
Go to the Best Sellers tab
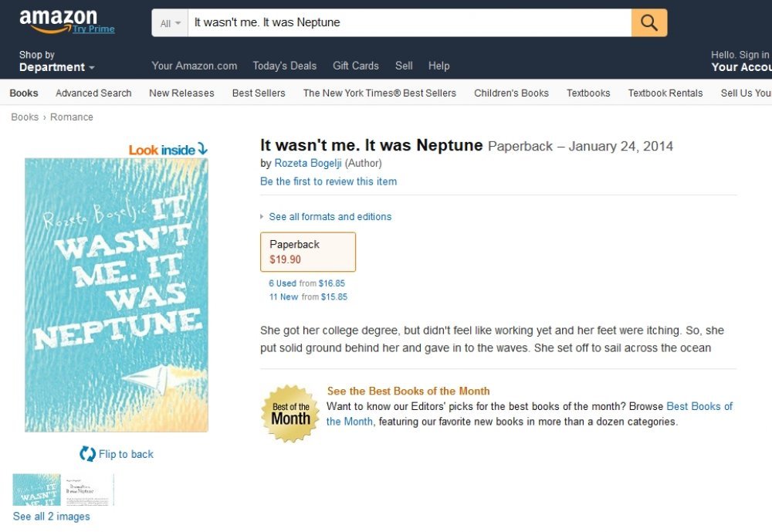coord(259,93)
